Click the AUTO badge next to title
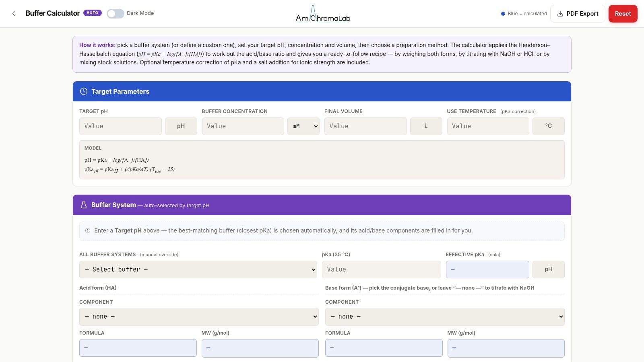The width and height of the screenshot is (644, 362). pos(93,13)
